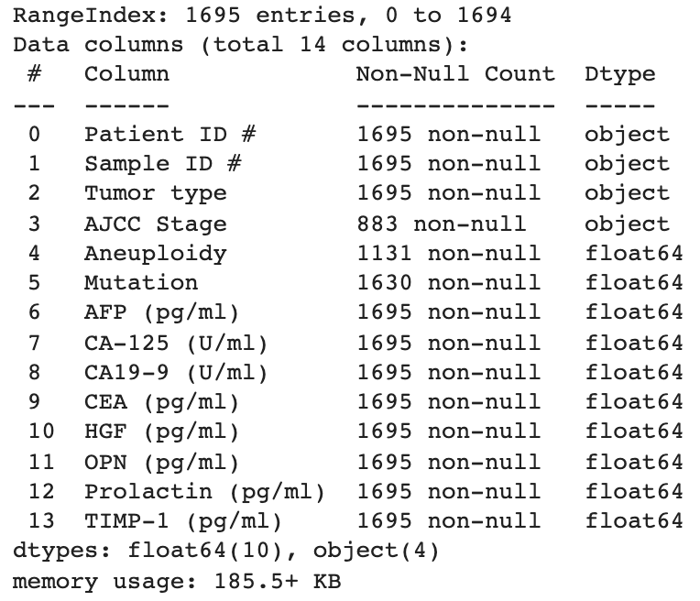Click the 'Dtype' column header
Image resolution: width=700 pixels, height=601 pixels.
click(x=620, y=74)
